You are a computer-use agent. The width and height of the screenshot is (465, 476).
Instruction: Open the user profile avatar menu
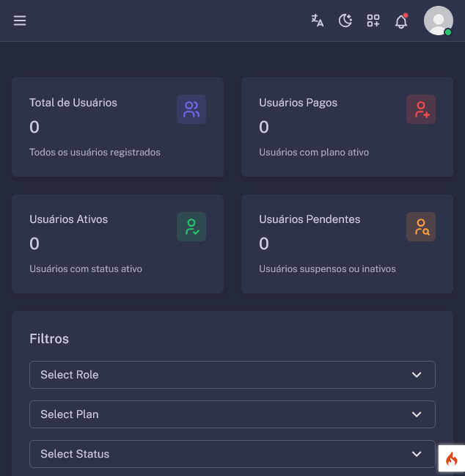click(438, 21)
